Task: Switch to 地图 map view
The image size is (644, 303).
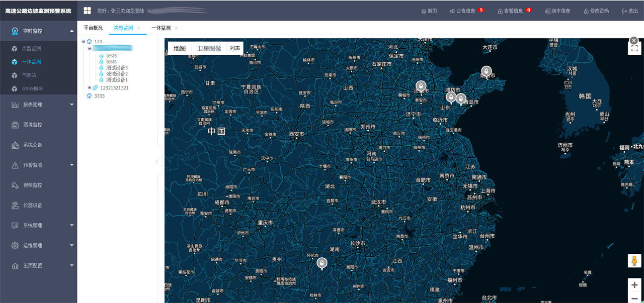Action: tap(180, 48)
